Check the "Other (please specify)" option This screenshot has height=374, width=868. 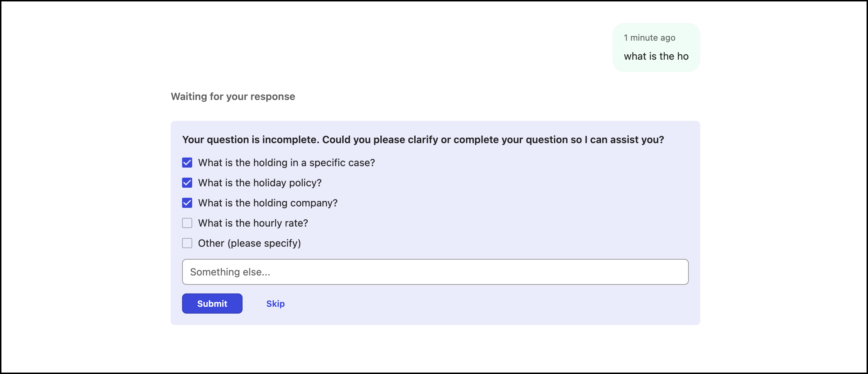tap(187, 243)
